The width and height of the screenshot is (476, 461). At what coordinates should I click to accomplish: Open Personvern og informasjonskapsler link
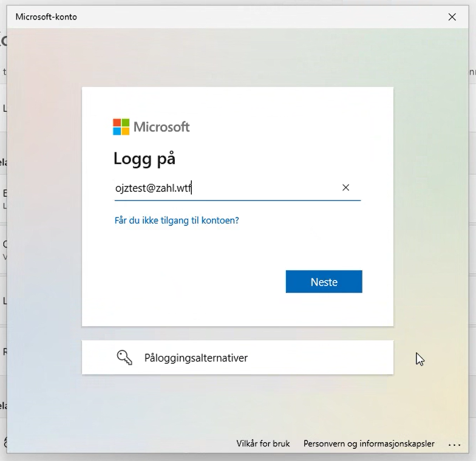pyautogui.click(x=369, y=443)
